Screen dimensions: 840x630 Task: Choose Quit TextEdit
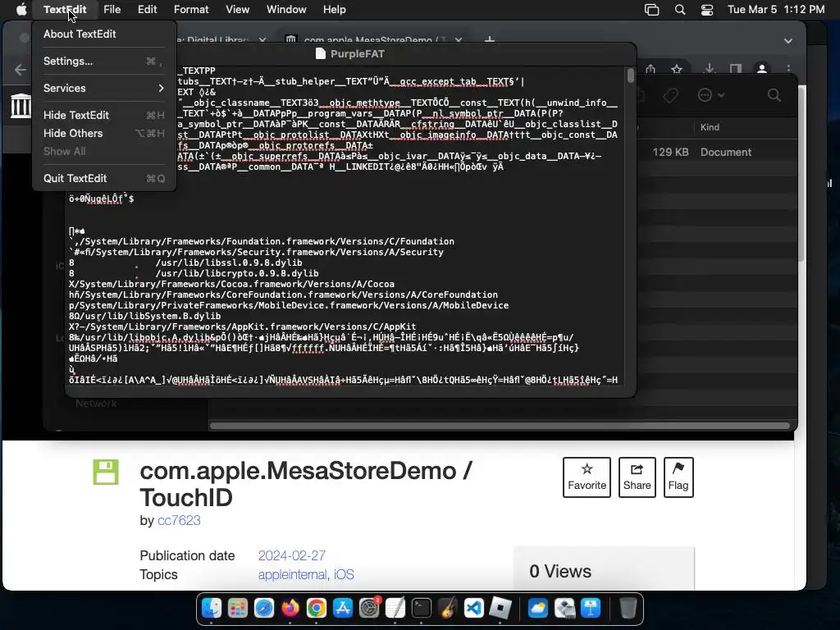pos(104,178)
